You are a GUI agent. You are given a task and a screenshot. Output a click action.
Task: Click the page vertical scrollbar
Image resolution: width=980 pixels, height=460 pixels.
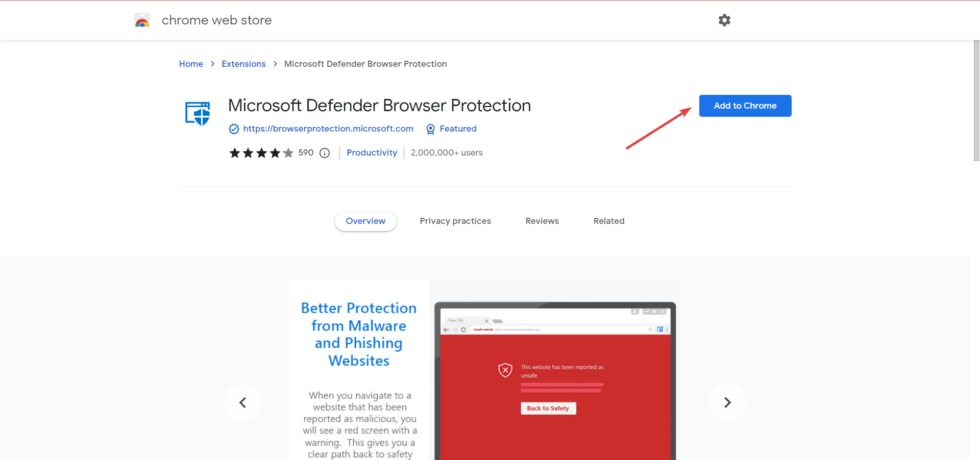click(x=976, y=102)
